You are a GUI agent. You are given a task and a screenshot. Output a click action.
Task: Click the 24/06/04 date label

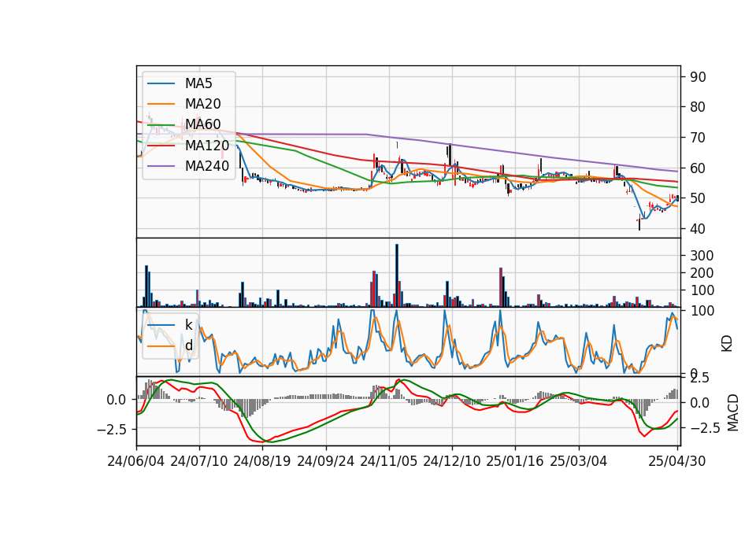[x=136, y=461]
